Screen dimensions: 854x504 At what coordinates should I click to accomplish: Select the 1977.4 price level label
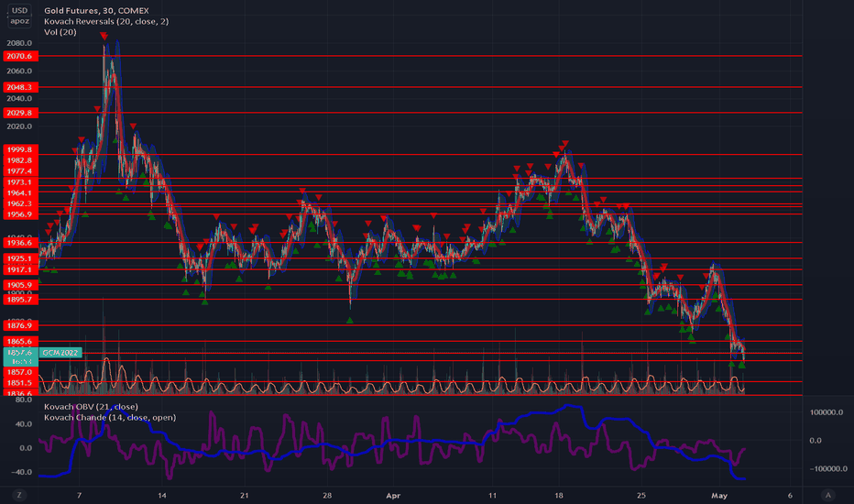(19, 171)
